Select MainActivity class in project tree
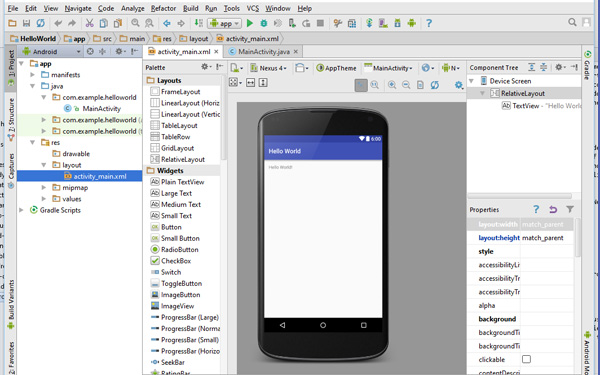This screenshot has width=600, height=375. coord(92,108)
